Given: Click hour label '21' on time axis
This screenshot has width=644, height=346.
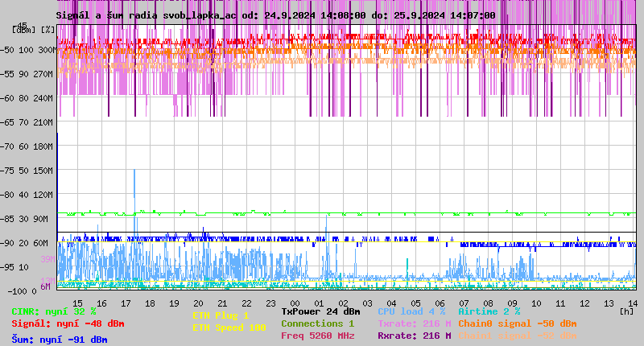Looking at the screenshot, I should tap(222, 303).
